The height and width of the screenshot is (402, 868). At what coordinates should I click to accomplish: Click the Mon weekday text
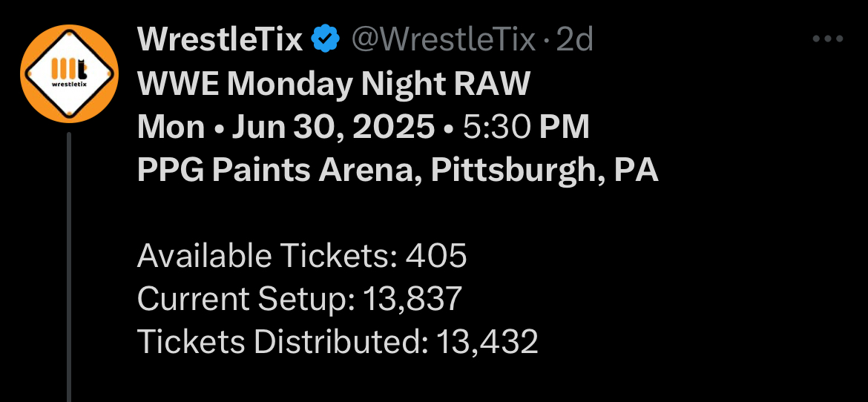171,128
